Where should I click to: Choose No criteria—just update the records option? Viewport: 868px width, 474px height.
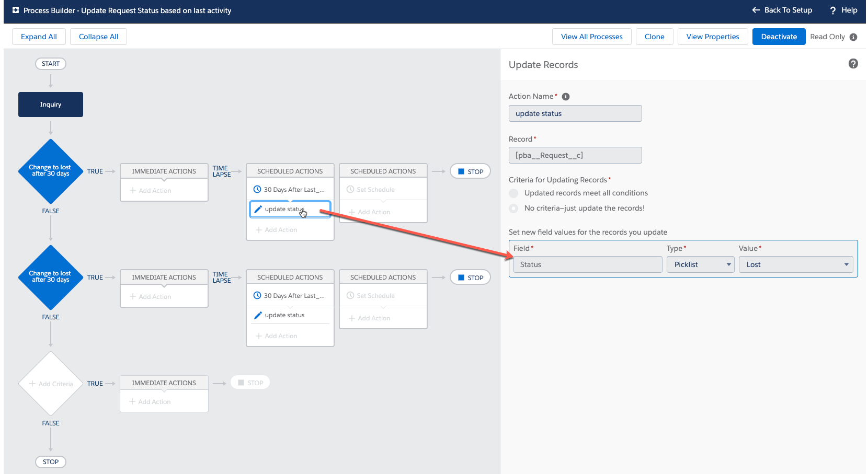513,208
